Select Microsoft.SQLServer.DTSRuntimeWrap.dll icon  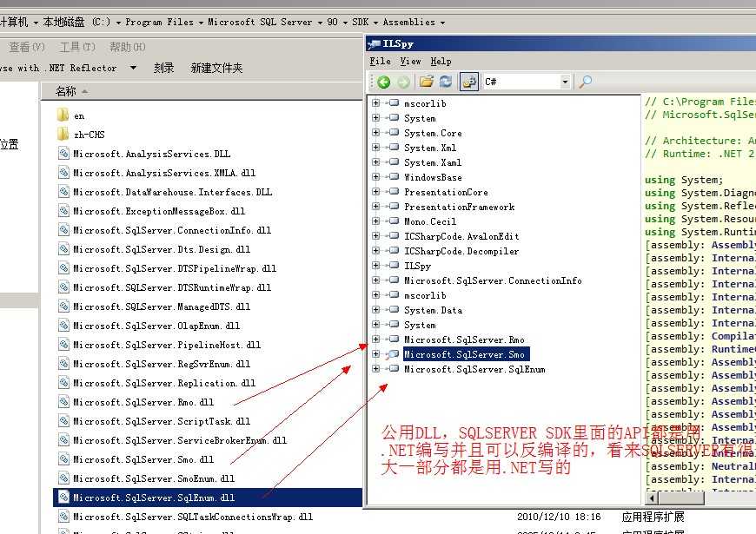coord(63,287)
